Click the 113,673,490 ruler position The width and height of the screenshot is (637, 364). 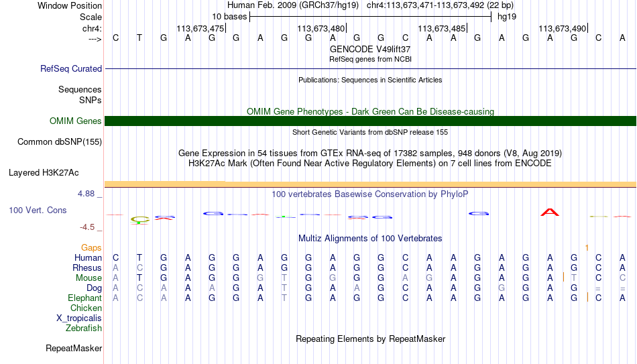point(563,28)
